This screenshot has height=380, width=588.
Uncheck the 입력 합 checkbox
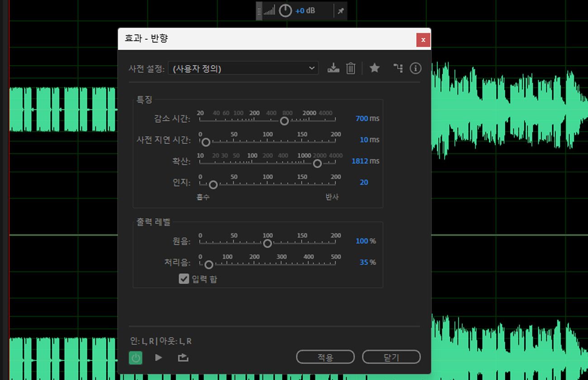pos(184,279)
